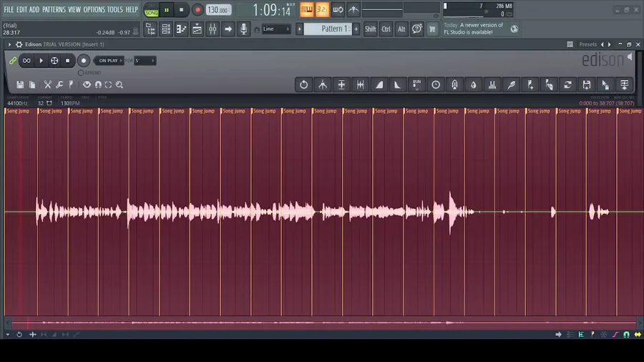
Task: Click the Edison undo tool
Action: coord(304,84)
